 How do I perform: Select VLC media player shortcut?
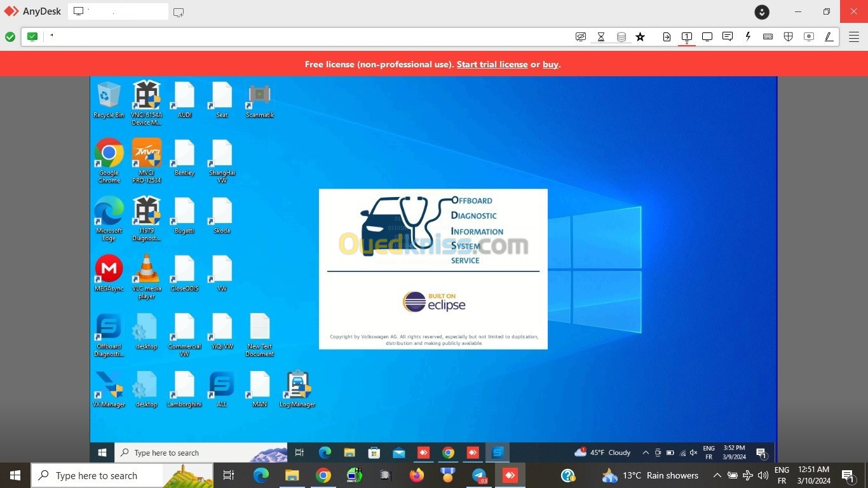point(146,276)
